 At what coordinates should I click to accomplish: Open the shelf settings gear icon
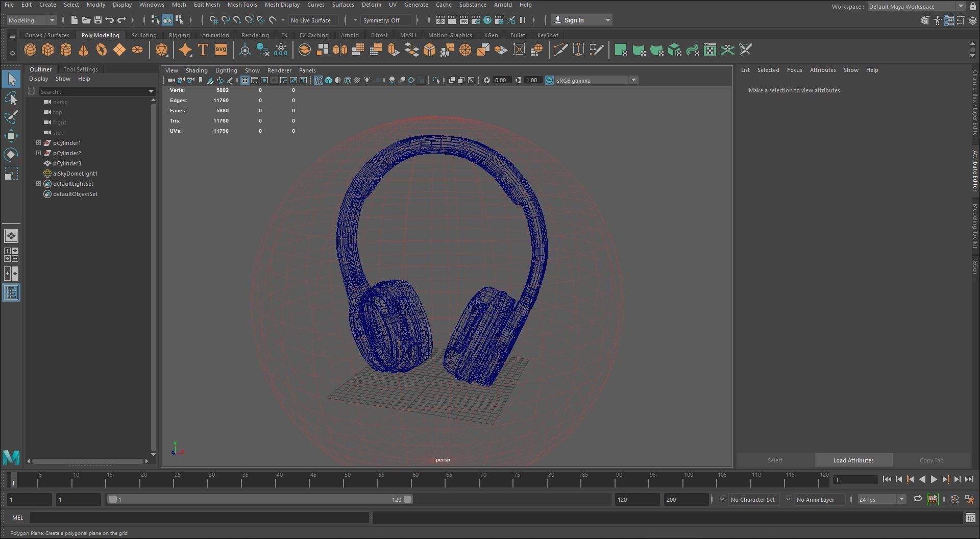point(12,53)
